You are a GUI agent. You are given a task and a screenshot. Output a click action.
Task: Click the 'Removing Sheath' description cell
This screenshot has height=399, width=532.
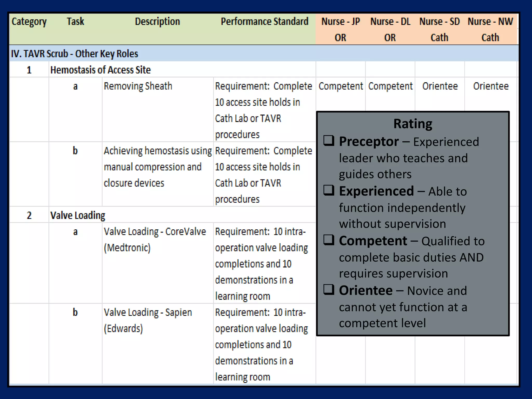pos(158,109)
